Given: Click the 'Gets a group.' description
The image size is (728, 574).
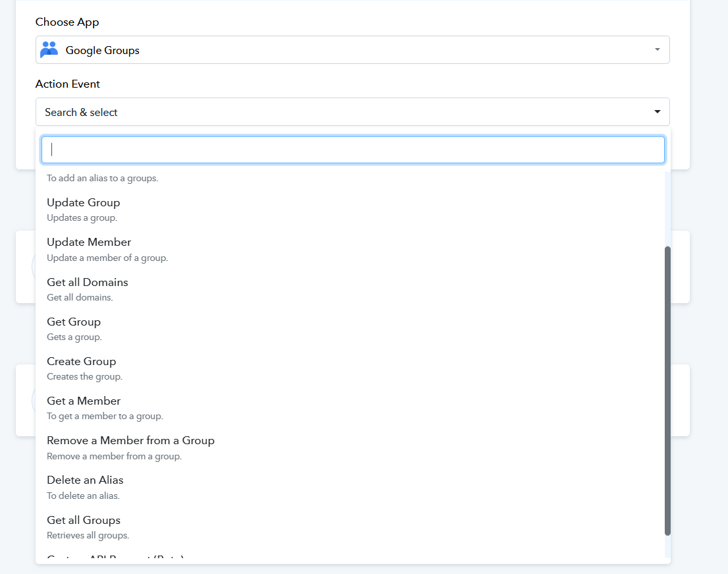Looking at the screenshot, I should (x=74, y=337).
